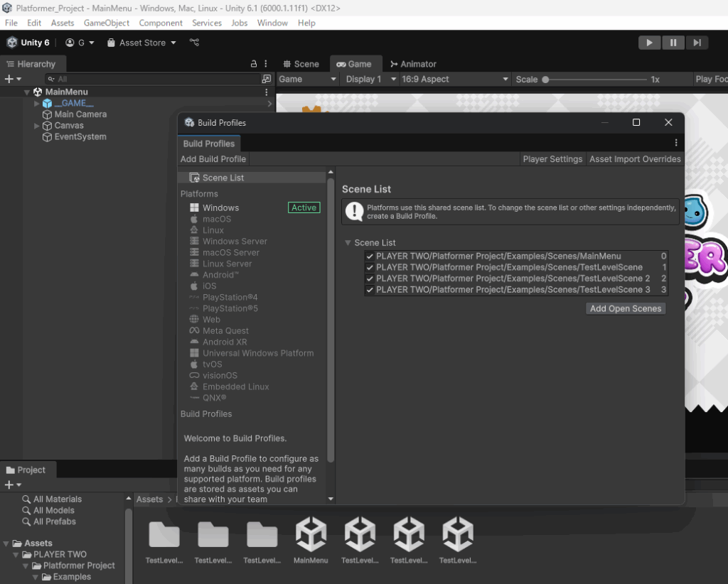The width and height of the screenshot is (728, 584).
Task: Select the Windows Server platform
Action: coord(252,242)
